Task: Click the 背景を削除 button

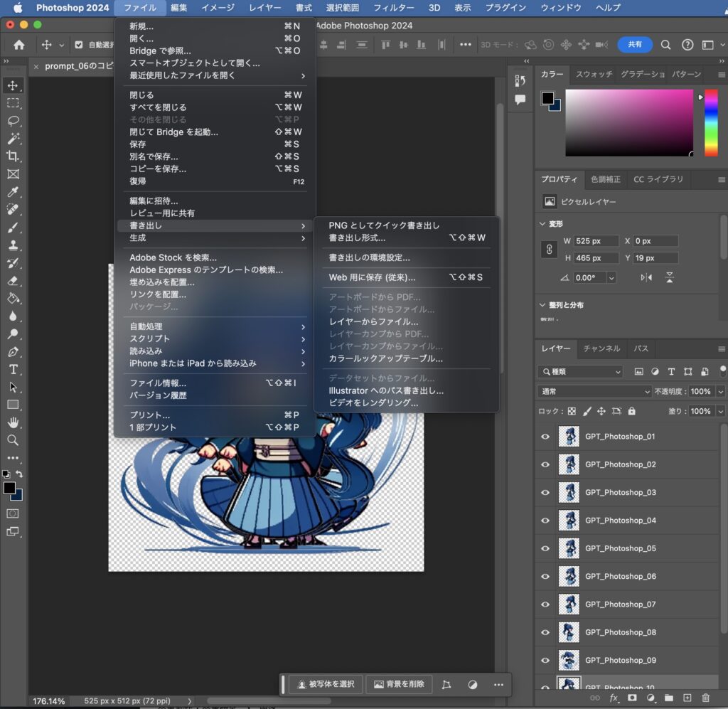Action: coord(400,684)
